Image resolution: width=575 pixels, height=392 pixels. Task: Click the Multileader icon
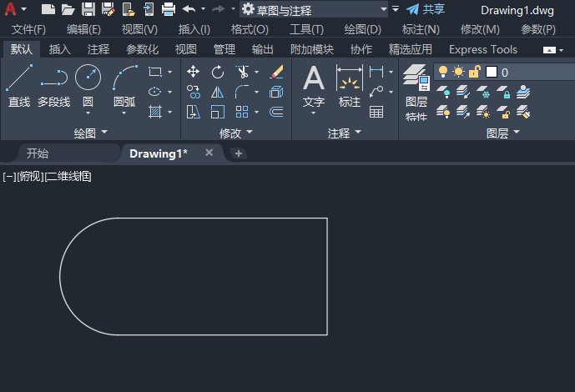click(x=376, y=92)
